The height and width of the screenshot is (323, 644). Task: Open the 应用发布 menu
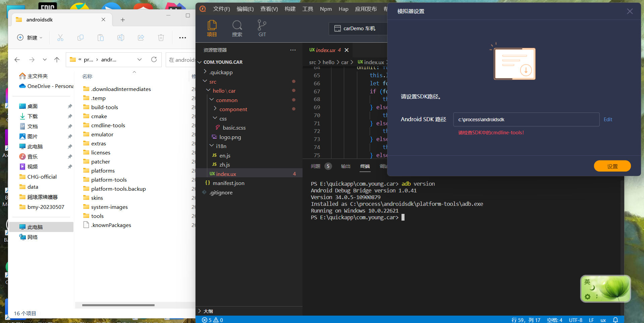(x=366, y=9)
